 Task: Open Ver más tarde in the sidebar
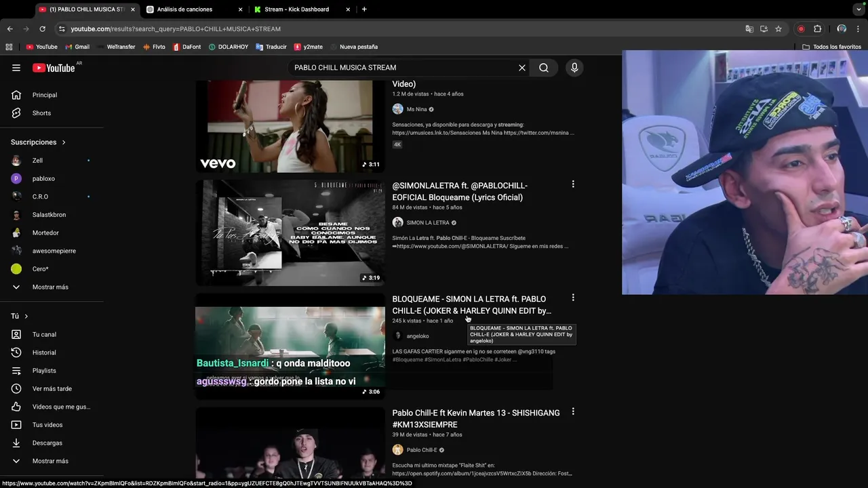(52, 388)
